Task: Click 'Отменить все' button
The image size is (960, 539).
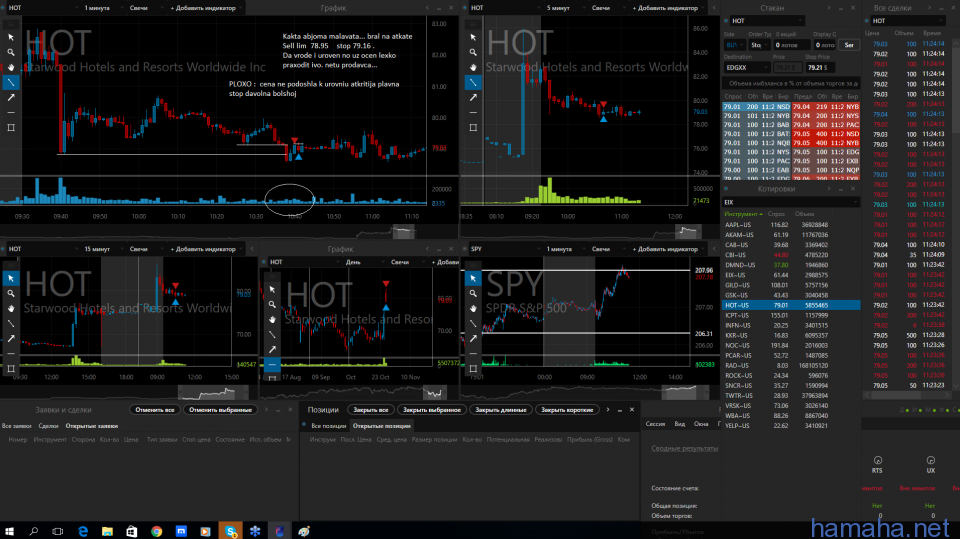Action: (155, 410)
